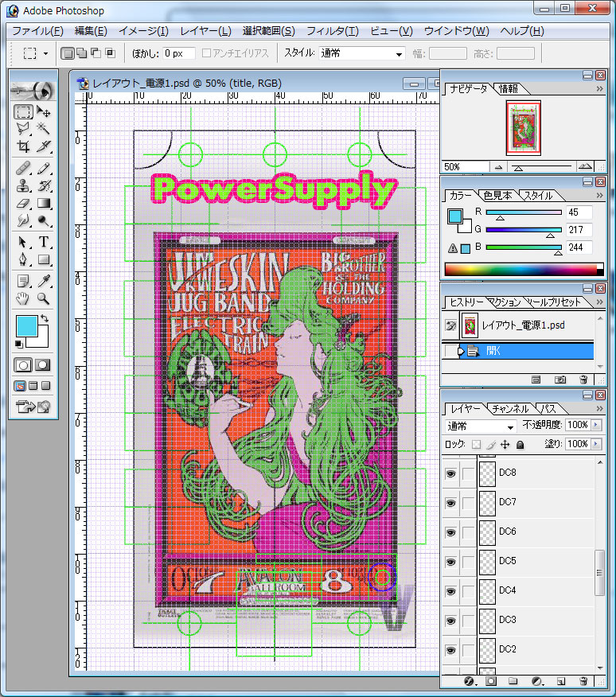
Task: Select the Move tool
Action: [x=44, y=111]
